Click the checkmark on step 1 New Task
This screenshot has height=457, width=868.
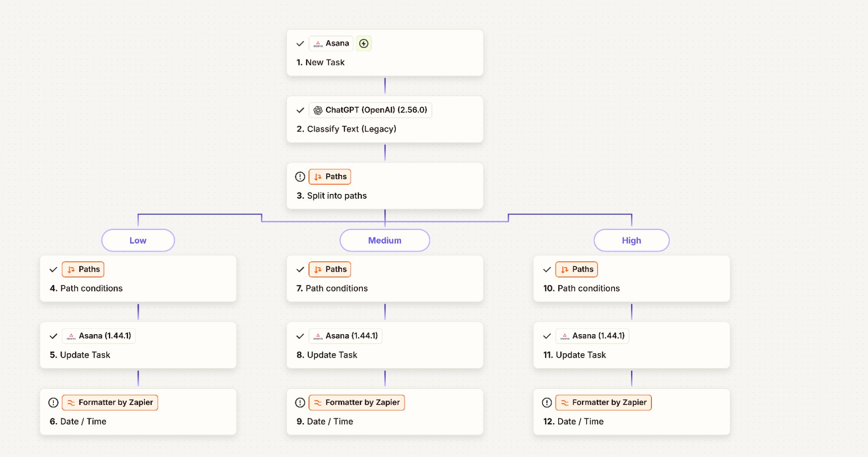point(299,43)
